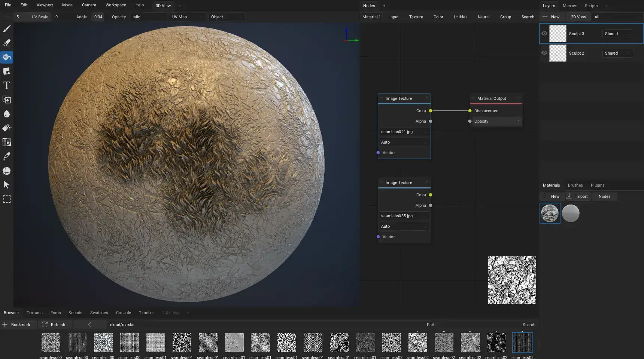Open the Camera menu
644x359 pixels.
point(89,5)
